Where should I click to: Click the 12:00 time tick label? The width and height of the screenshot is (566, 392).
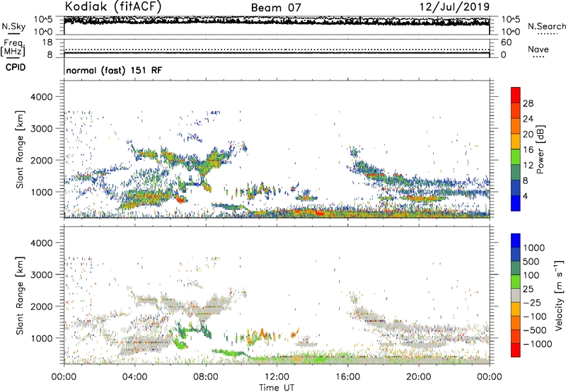277,377
